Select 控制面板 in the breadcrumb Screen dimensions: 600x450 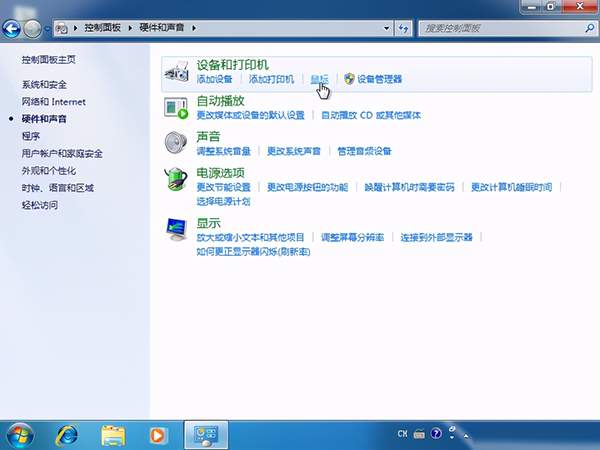102,28
